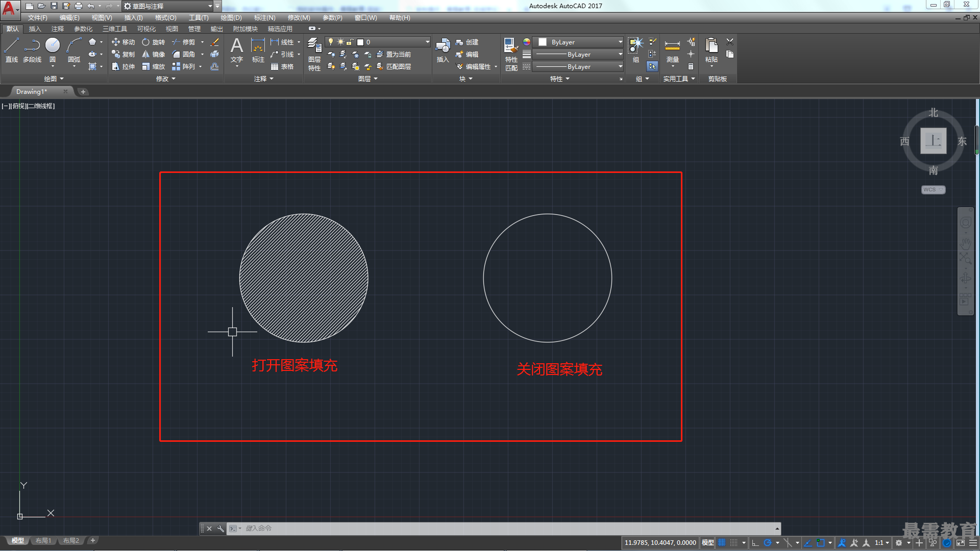Click the Fillet (圆角) tool
980x551 pixels.
(184, 54)
